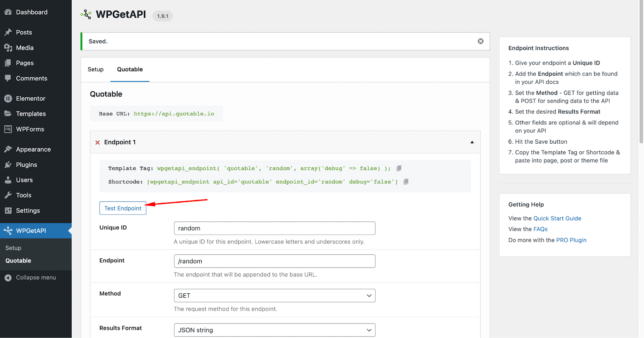Collapse the Endpoint 1 panel
The image size is (644, 338).
click(472, 142)
